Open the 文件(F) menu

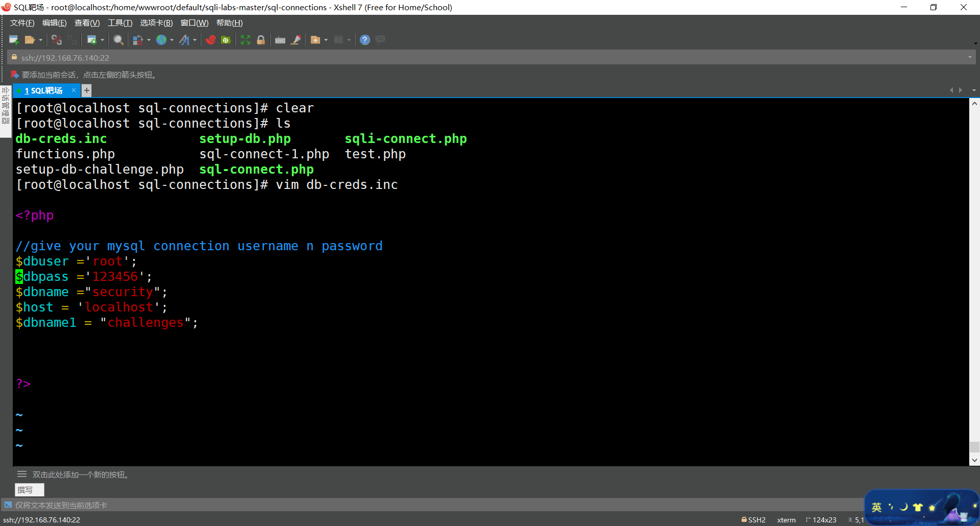coord(22,23)
